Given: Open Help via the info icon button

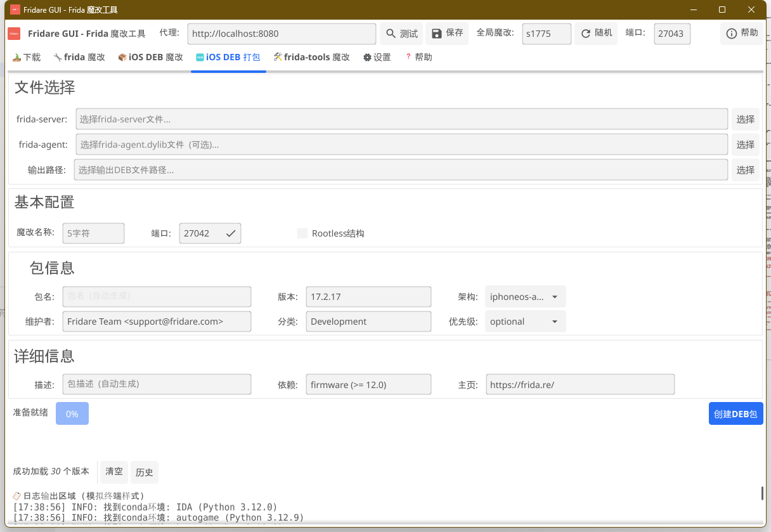Looking at the screenshot, I should pos(742,34).
